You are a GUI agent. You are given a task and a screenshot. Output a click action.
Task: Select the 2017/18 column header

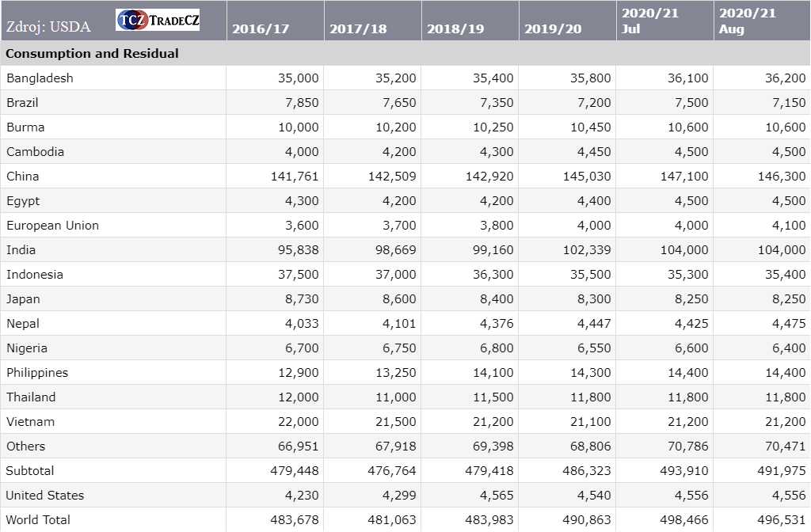[358, 29]
